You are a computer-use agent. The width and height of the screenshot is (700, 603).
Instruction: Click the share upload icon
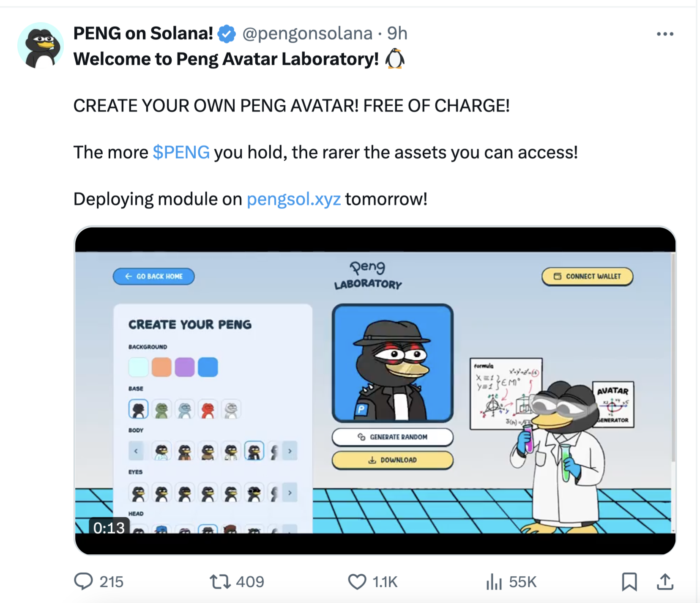tap(665, 581)
